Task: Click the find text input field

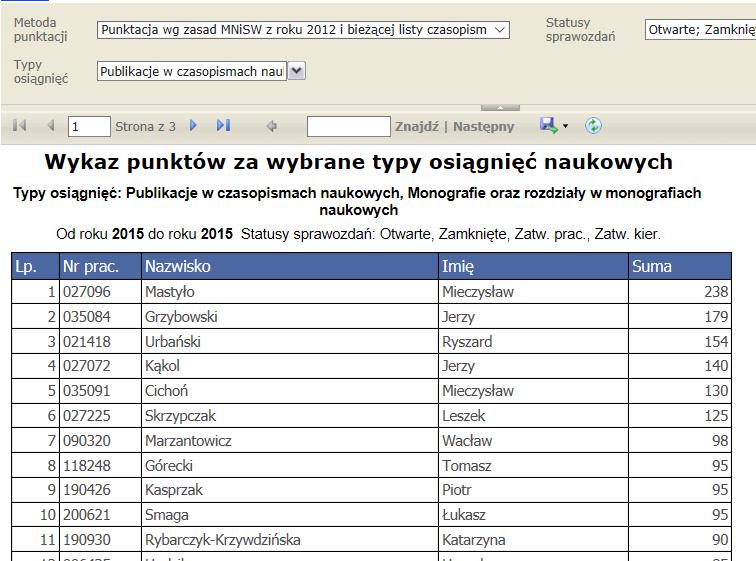Action: 349,126
